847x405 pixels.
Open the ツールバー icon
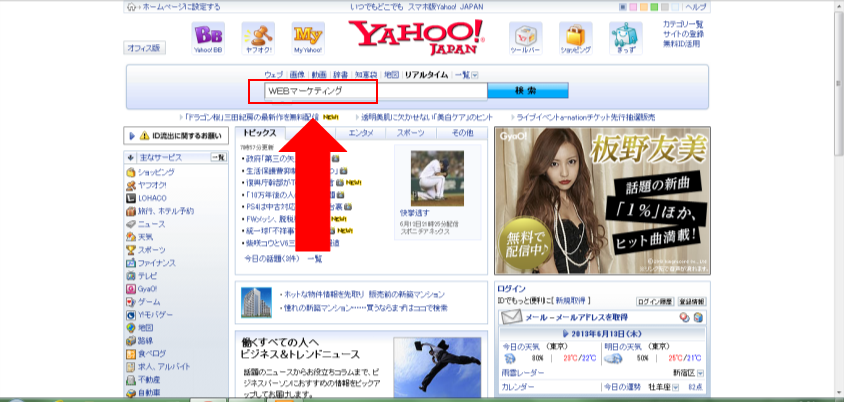coord(526,38)
